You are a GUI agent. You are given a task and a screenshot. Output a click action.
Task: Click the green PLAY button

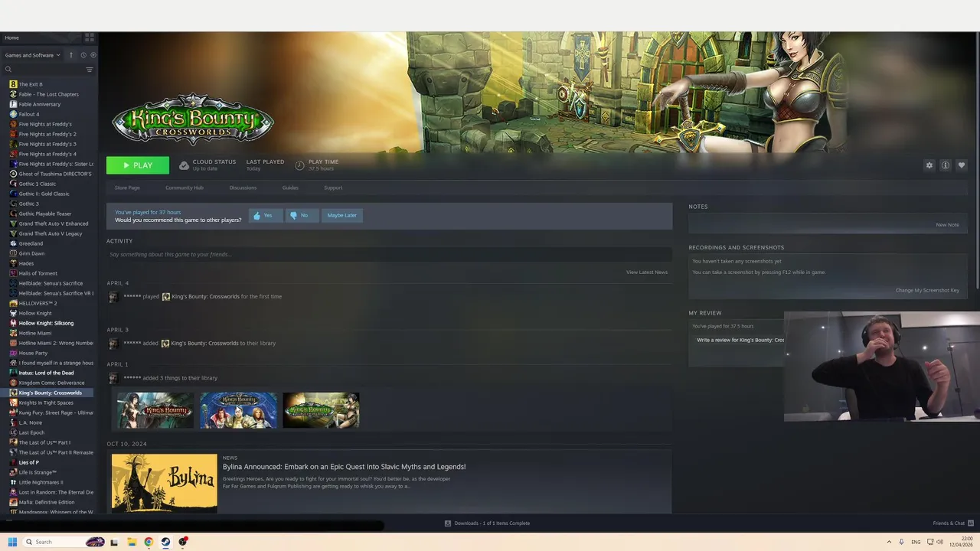pyautogui.click(x=138, y=165)
